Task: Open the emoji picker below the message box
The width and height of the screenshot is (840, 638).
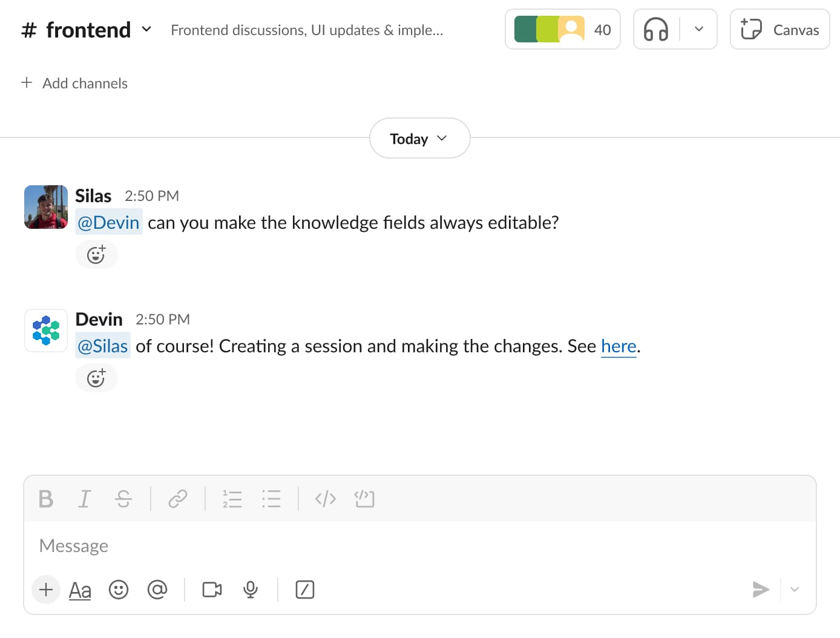Action: click(119, 589)
